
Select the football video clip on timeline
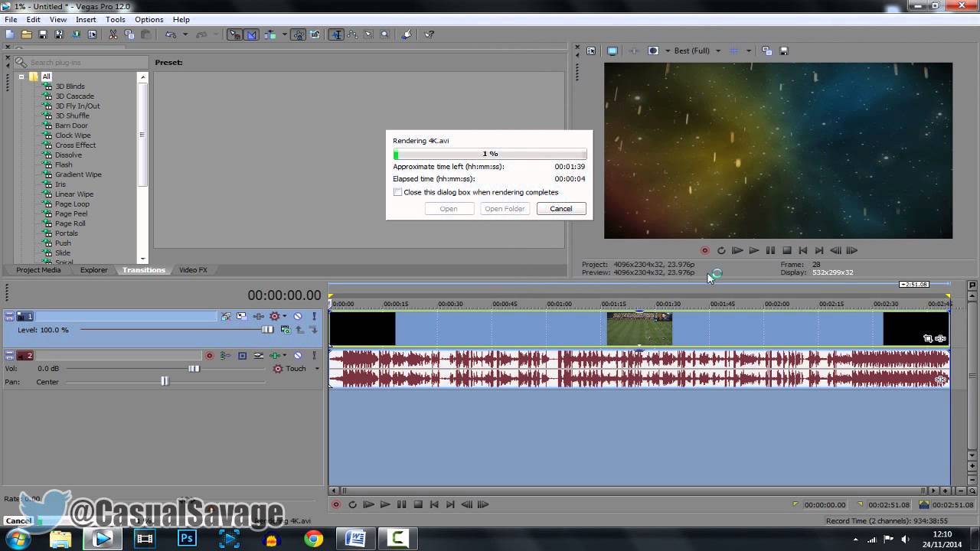pyautogui.click(x=639, y=329)
